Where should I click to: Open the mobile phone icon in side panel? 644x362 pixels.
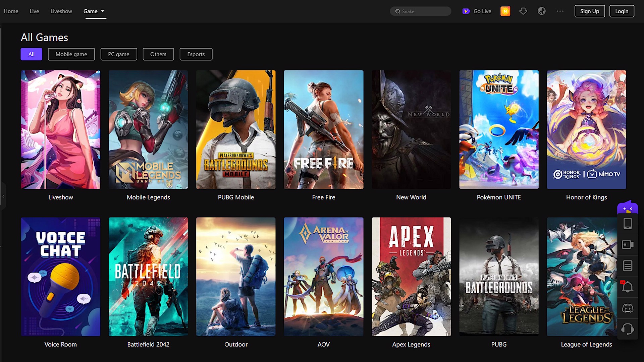(x=627, y=223)
